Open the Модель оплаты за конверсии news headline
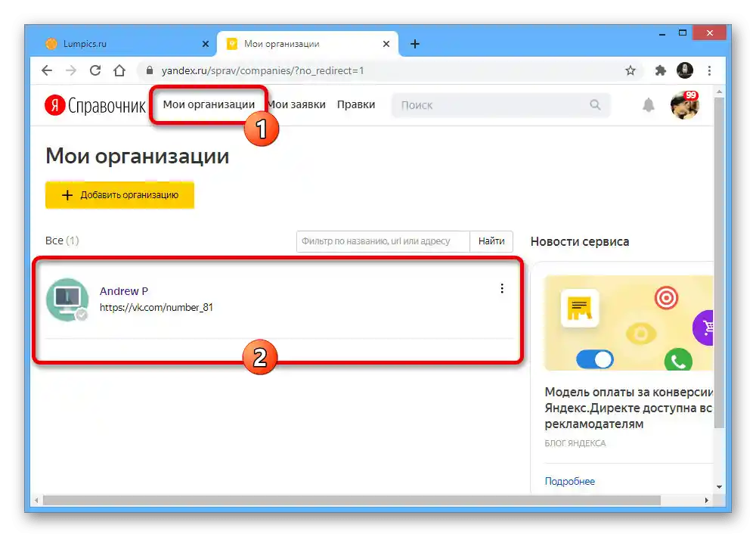This screenshot has height=537, width=756. (x=629, y=408)
